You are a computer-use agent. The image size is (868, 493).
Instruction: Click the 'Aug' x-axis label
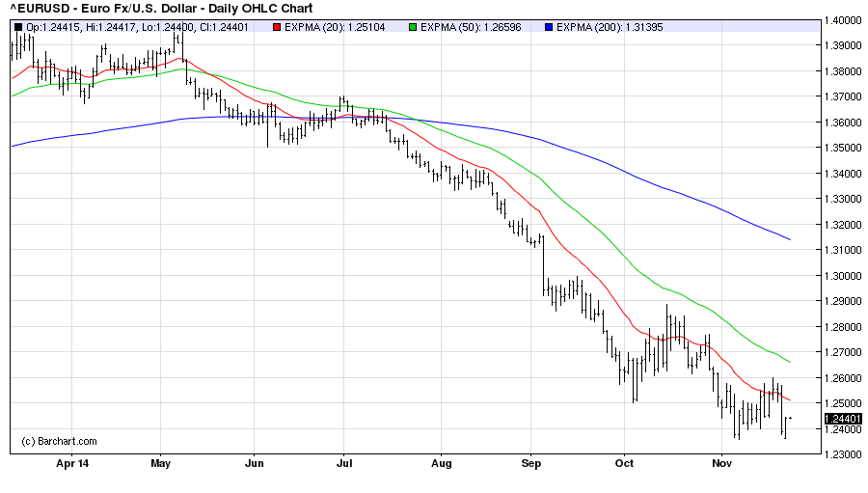[441, 463]
